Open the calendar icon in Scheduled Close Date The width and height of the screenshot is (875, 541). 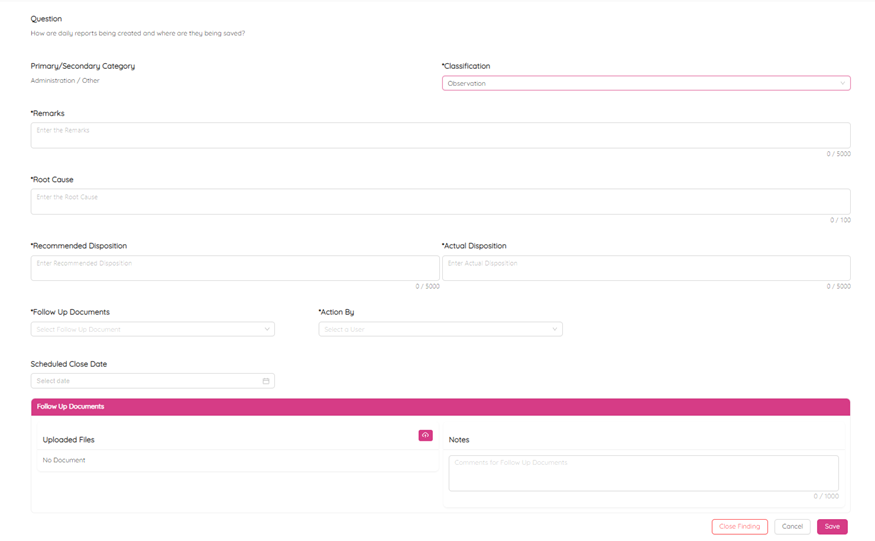266,381
